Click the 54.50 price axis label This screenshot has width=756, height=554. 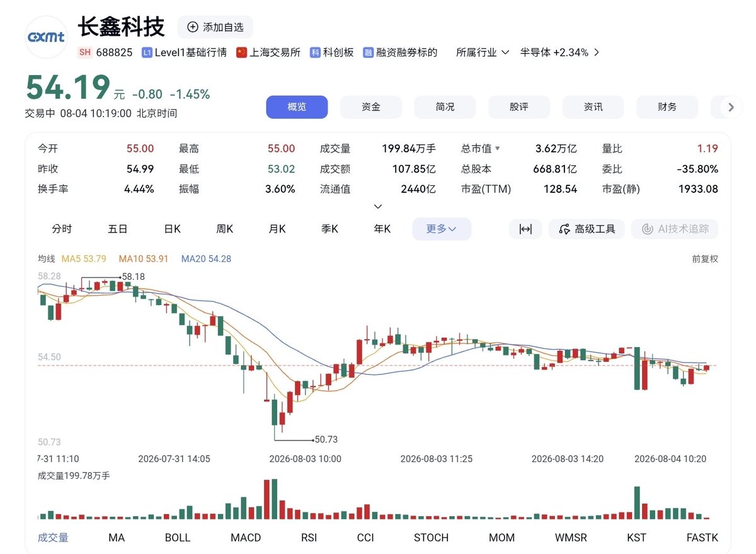49,357
